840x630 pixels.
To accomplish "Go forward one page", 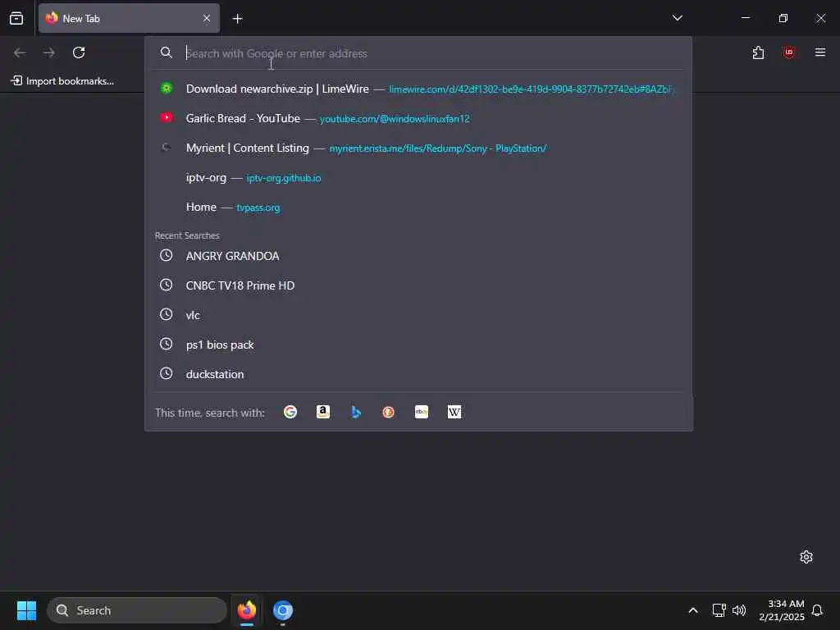I will click(49, 52).
